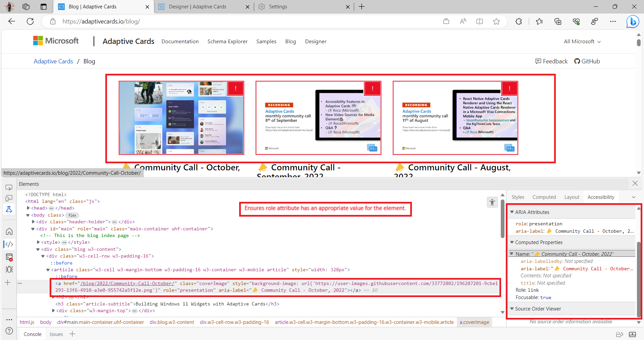Toggle device emulation mode in DevTools
The width and height of the screenshot is (644, 340).
pos(9,198)
